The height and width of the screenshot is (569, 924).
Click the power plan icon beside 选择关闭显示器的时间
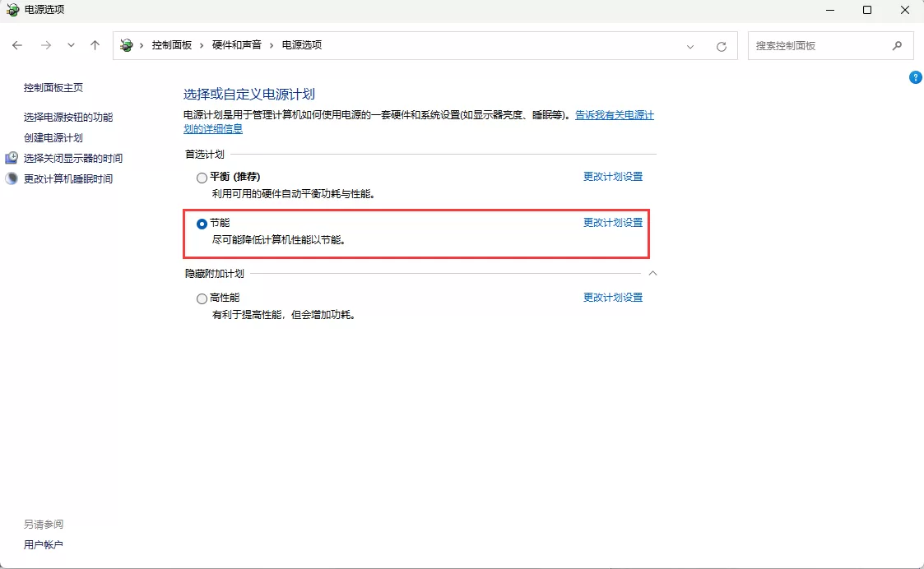click(x=11, y=158)
